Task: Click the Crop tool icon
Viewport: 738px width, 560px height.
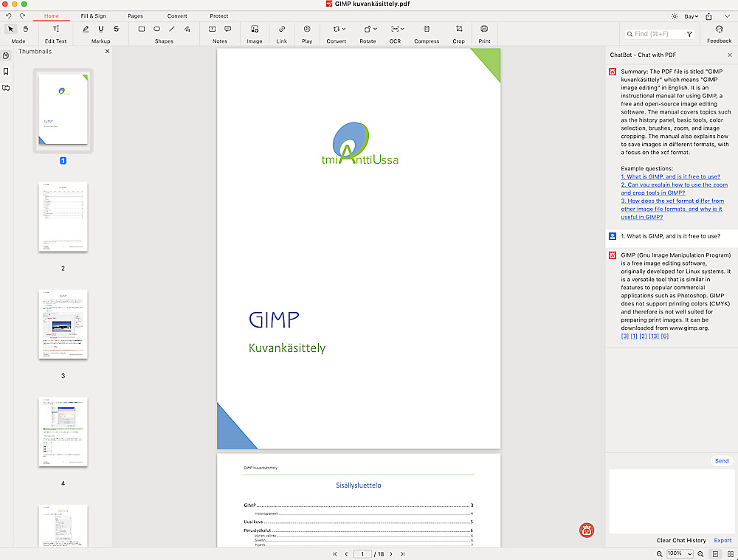Action: (458, 29)
